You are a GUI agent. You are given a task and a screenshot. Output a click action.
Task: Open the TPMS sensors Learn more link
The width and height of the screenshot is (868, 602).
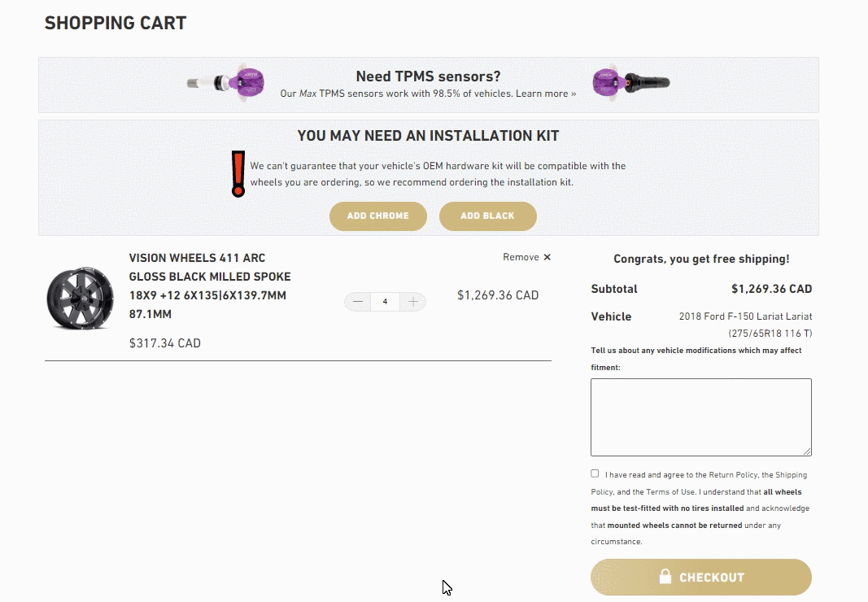tap(546, 94)
